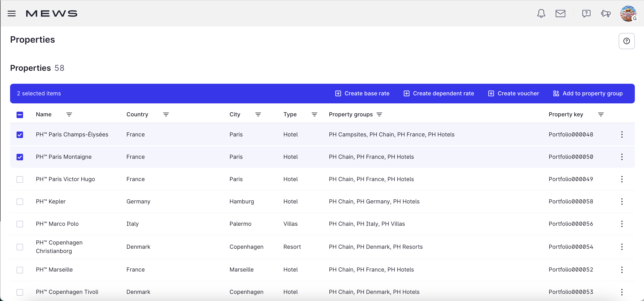Open the Name column filter
Screen dimensions: 644x301
click(69, 114)
